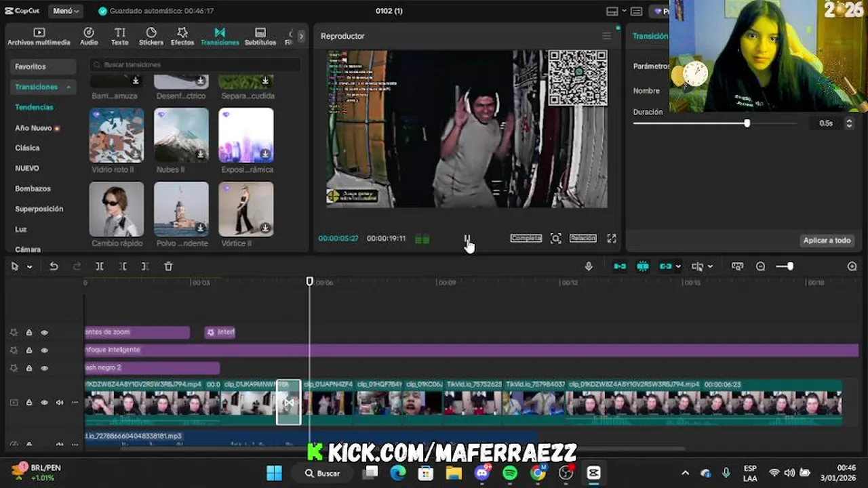Select the Superposición category
Screen dimensions: 868x488
[x=39, y=209]
